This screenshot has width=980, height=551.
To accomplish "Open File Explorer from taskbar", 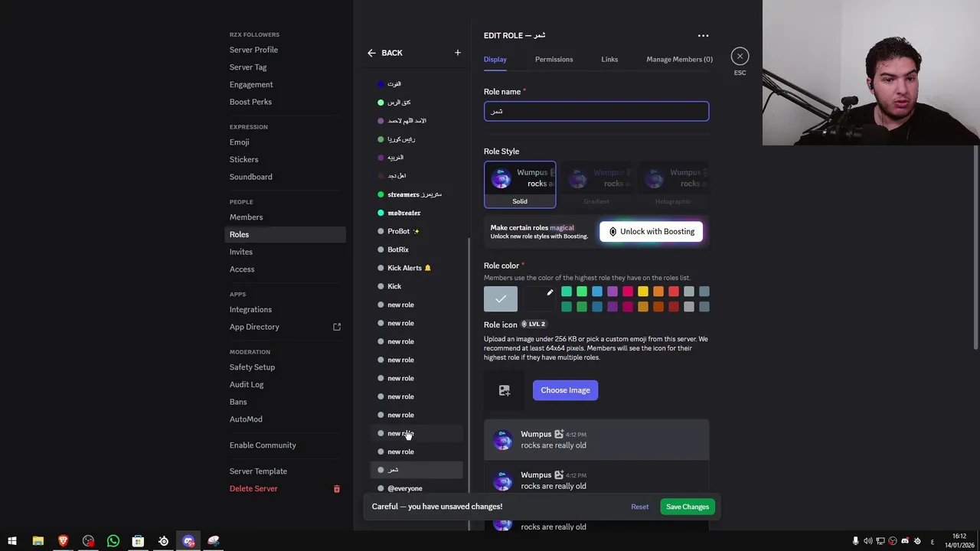I will point(38,541).
